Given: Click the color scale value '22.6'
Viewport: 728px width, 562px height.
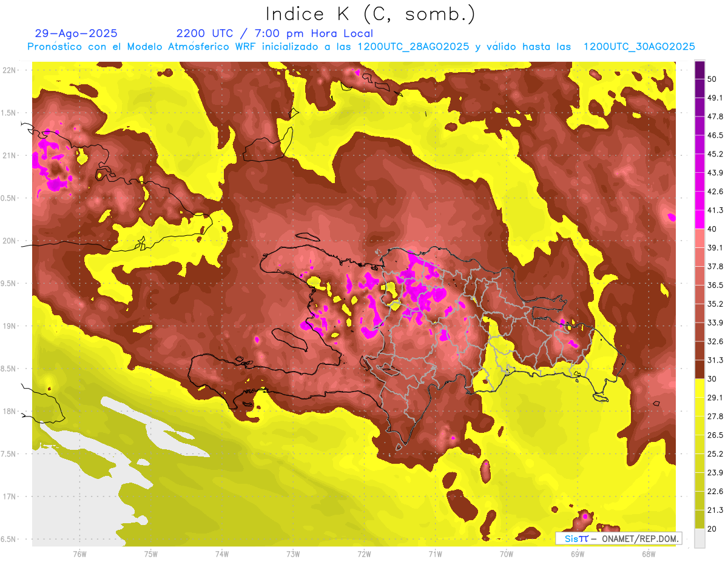Looking at the screenshot, I should pyautogui.click(x=715, y=492).
